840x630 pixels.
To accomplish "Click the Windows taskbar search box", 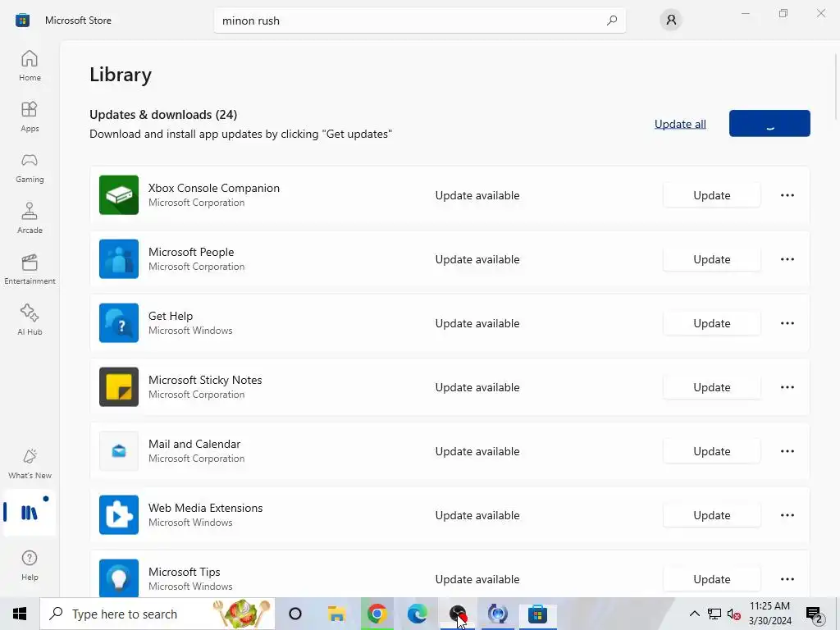I will (x=157, y=614).
